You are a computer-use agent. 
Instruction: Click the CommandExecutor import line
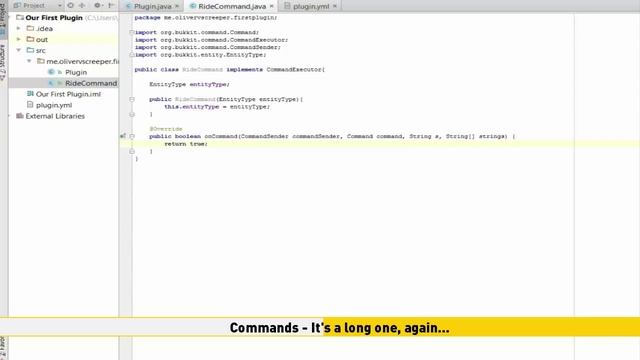tap(211, 40)
